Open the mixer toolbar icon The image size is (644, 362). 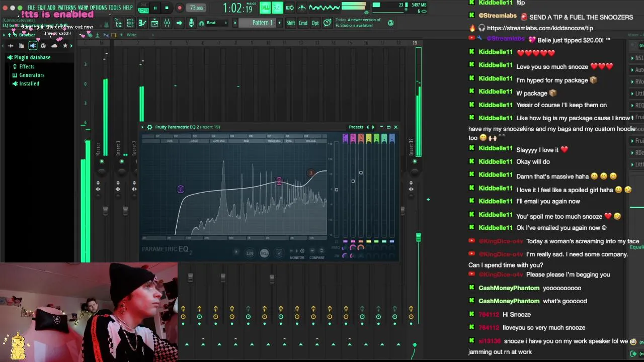coord(167,23)
